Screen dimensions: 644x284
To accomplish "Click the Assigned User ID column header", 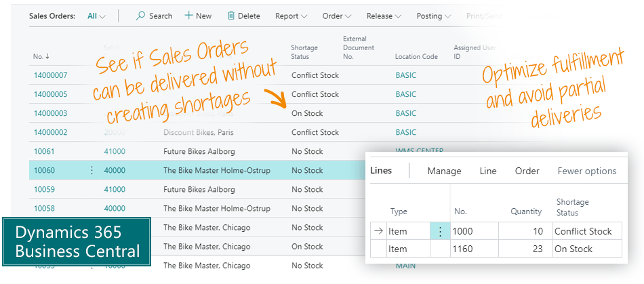I will [475, 52].
